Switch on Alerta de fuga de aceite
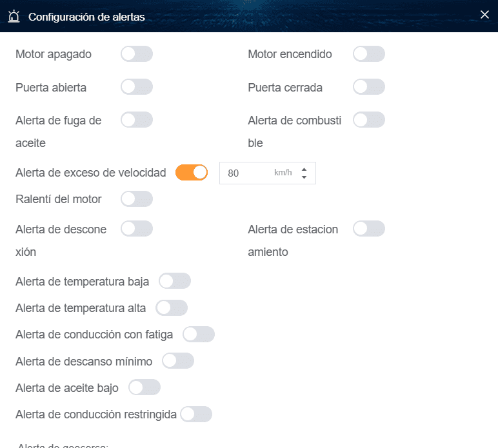 [137, 120]
